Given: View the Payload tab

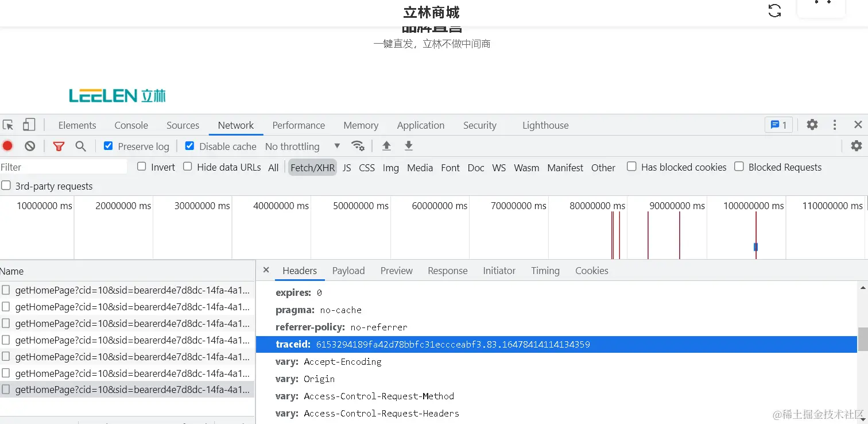Looking at the screenshot, I should click(x=348, y=271).
